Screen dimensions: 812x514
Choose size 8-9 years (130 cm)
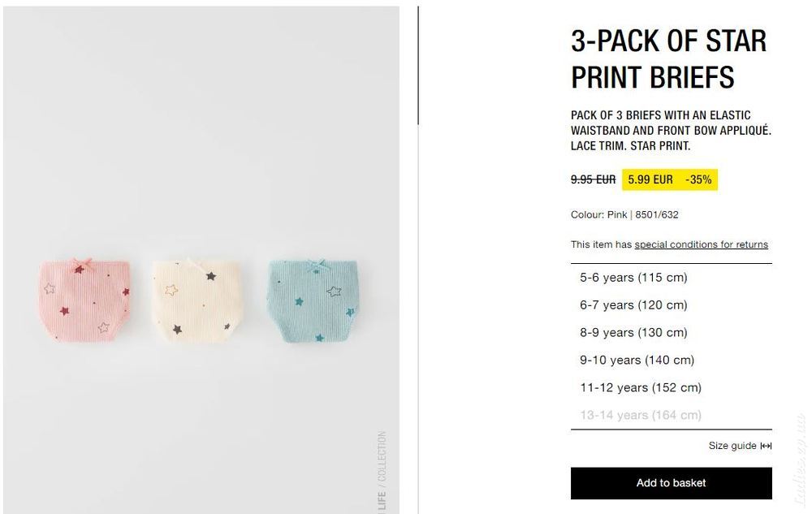click(672, 332)
